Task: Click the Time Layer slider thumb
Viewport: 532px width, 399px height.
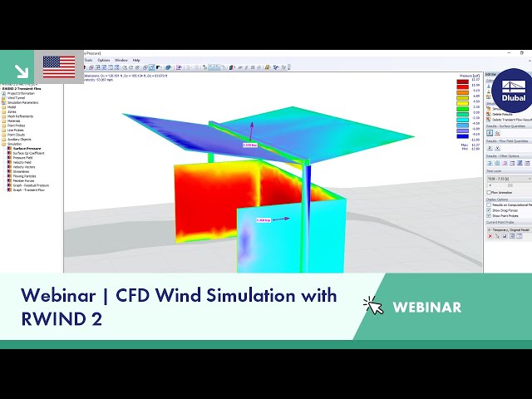Action: pos(510,185)
